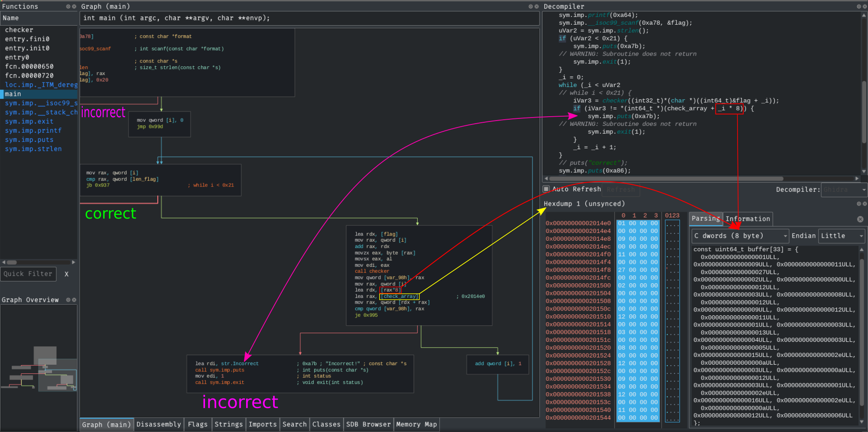Float the Functions panel with its undock icon
This screenshot has height=432, width=868.
(x=68, y=7)
